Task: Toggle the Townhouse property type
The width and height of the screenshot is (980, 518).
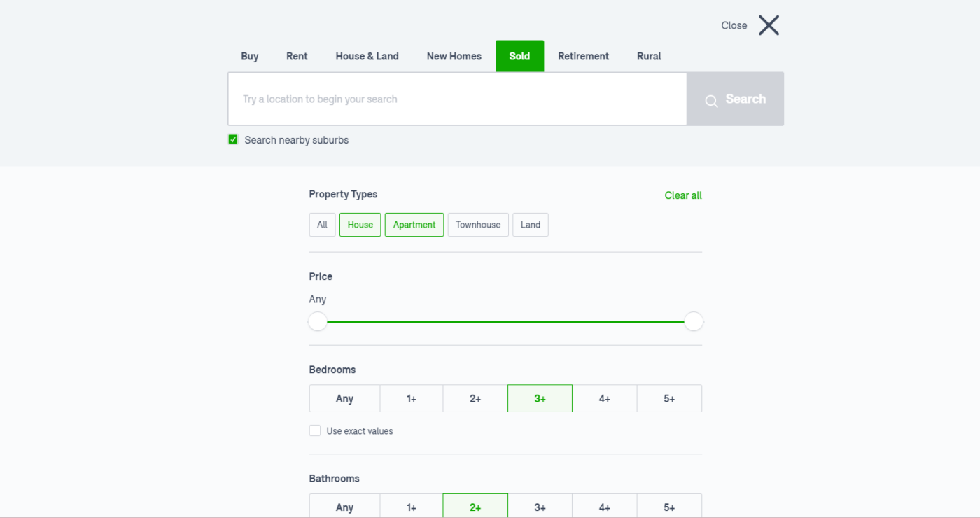Action: point(478,225)
